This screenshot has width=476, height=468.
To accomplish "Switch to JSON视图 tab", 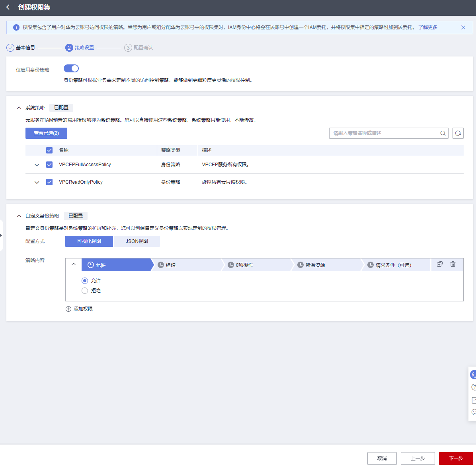I will [137, 241].
